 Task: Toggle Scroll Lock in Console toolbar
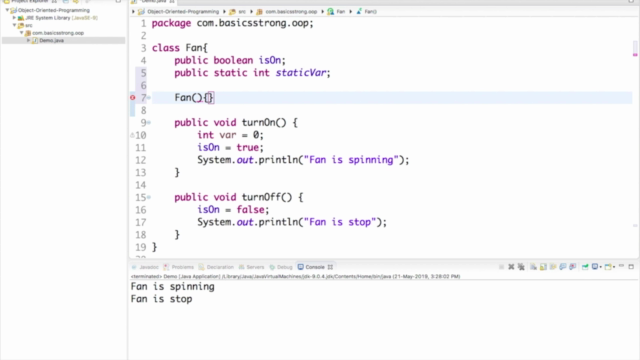[x=543, y=267]
